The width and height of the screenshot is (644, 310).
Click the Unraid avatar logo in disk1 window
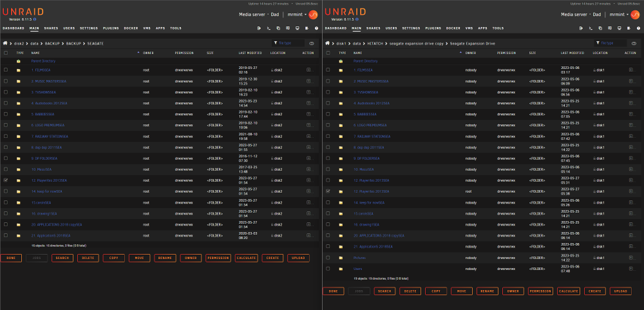pos(636,14)
